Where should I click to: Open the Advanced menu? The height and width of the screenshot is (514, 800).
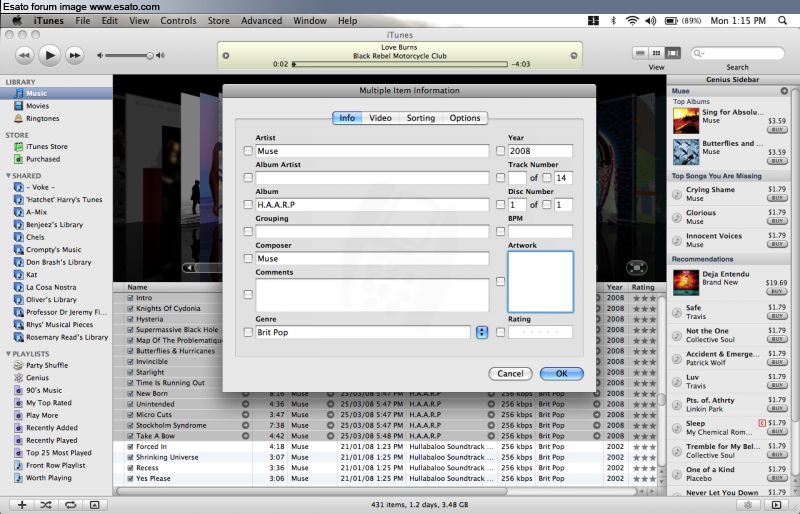(x=261, y=20)
